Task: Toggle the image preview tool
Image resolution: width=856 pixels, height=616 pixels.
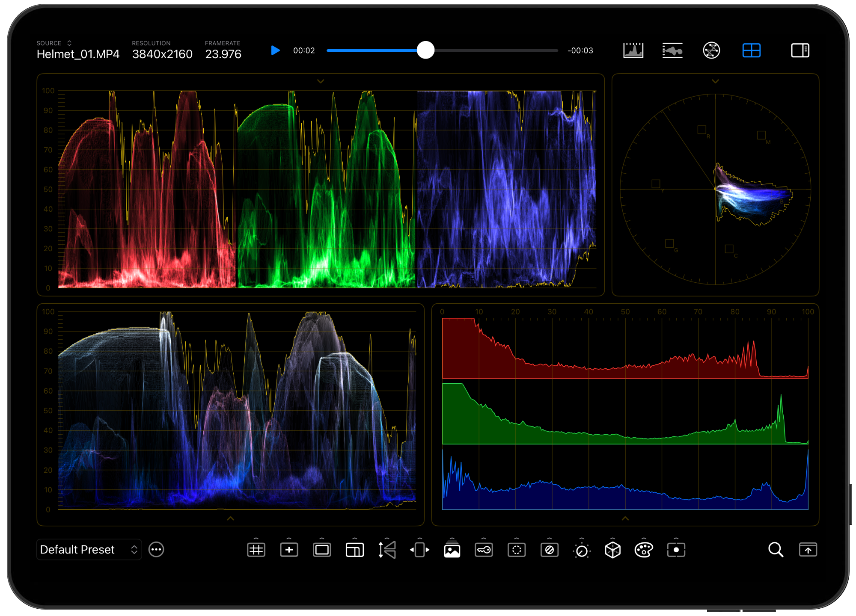Action: click(x=452, y=550)
